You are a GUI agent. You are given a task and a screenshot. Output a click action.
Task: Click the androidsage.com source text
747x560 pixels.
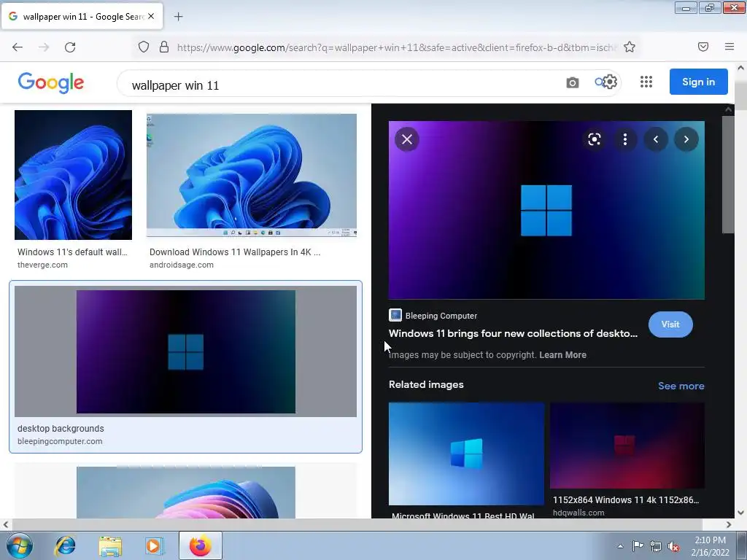click(182, 265)
